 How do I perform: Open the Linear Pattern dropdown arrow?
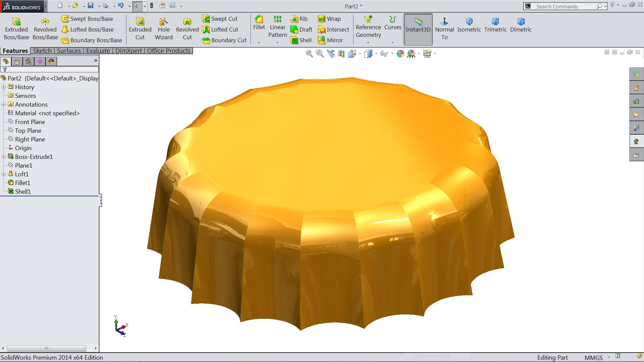[277, 43]
